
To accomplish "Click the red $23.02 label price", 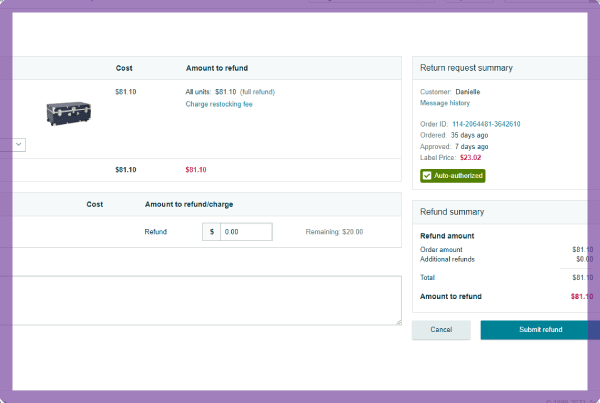I will [470, 157].
